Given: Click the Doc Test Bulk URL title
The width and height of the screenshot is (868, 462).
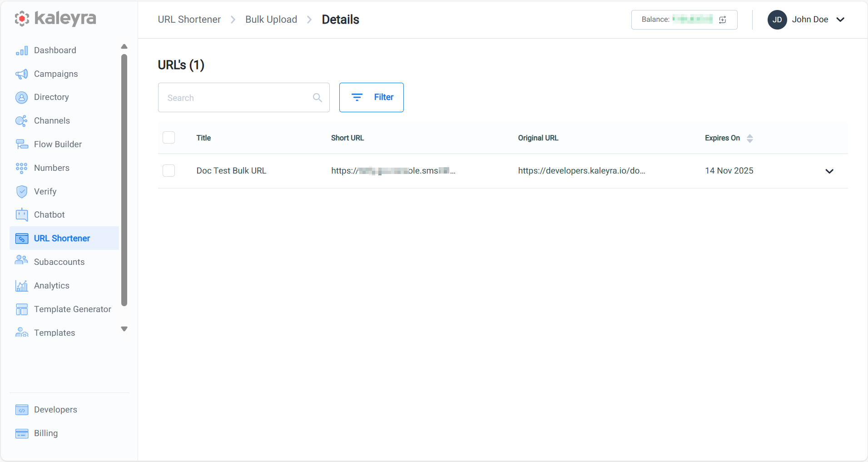Looking at the screenshot, I should coord(231,171).
